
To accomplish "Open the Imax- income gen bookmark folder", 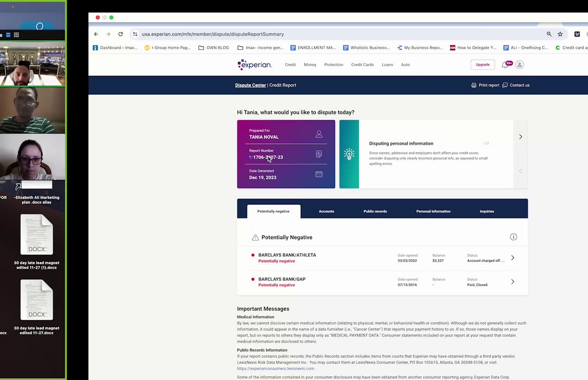I will click(x=260, y=47).
